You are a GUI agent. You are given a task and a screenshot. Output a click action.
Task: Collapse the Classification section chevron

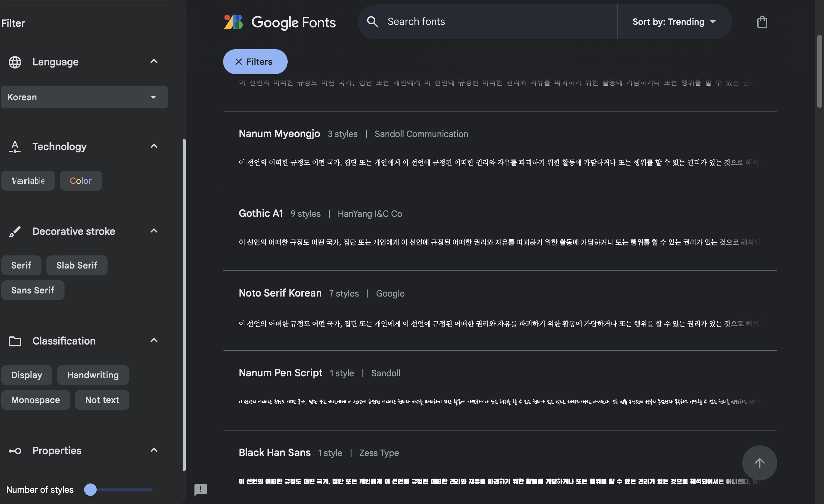(x=154, y=340)
